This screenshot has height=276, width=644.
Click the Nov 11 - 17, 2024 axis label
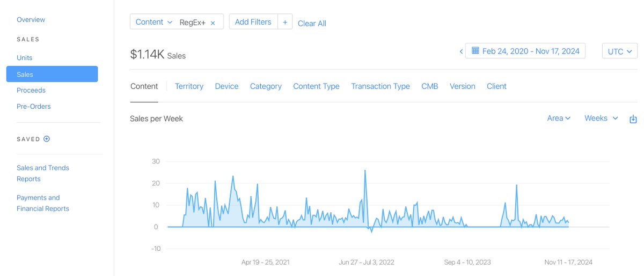pyautogui.click(x=568, y=262)
